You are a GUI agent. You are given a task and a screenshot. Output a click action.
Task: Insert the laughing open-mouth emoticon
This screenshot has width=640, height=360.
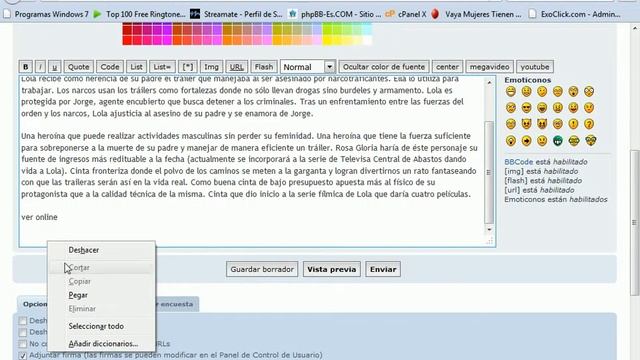[x=542, y=108]
